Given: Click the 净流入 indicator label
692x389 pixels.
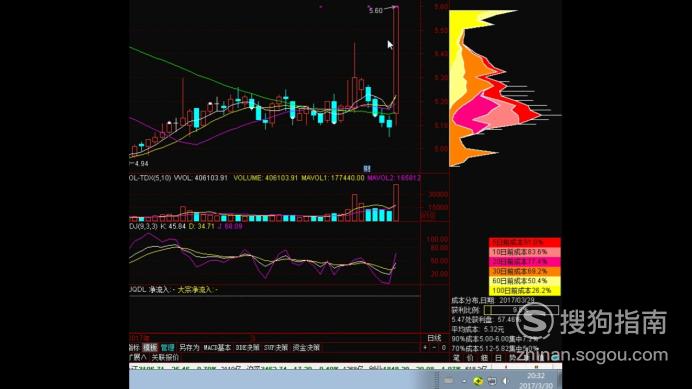Looking at the screenshot, I should pos(162,290).
